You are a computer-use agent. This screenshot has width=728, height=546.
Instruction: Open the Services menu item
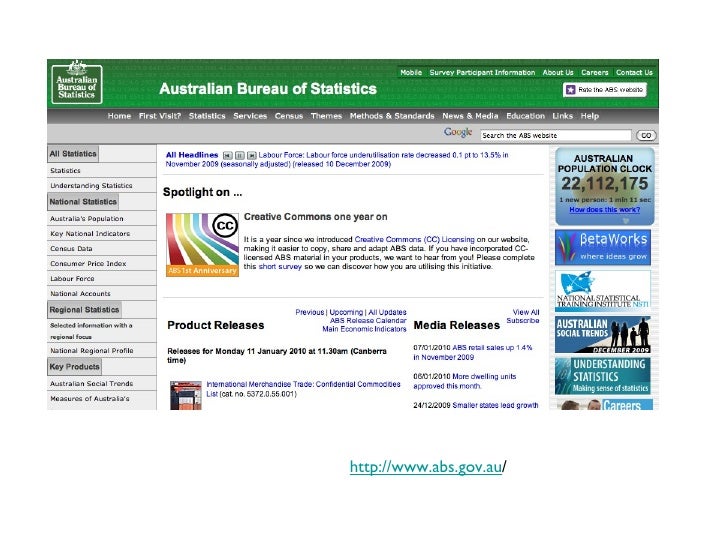pyautogui.click(x=250, y=116)
